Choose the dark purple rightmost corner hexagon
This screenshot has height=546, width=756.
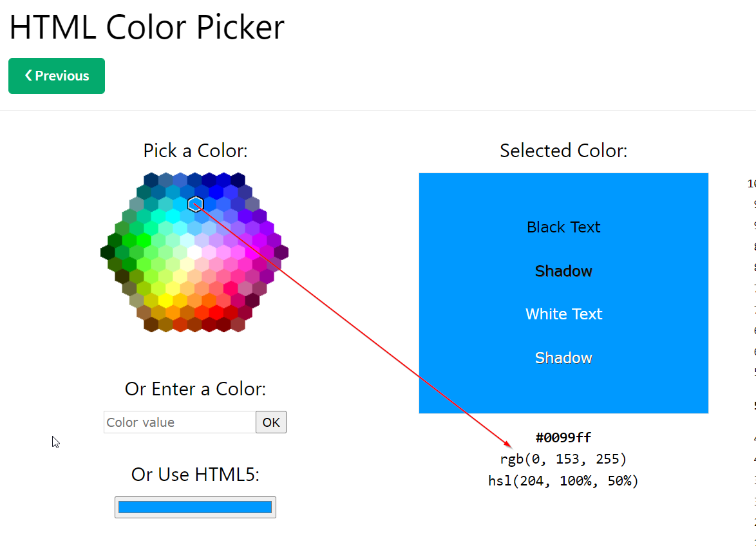281,252
